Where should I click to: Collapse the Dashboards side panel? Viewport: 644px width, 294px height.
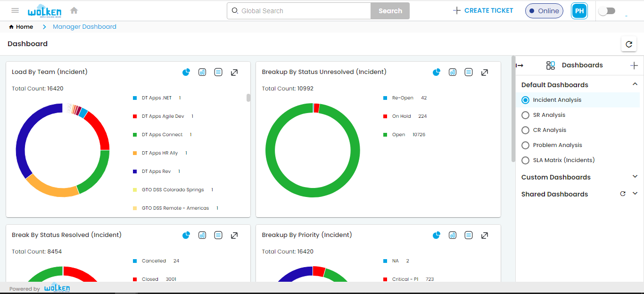point(519,65)
